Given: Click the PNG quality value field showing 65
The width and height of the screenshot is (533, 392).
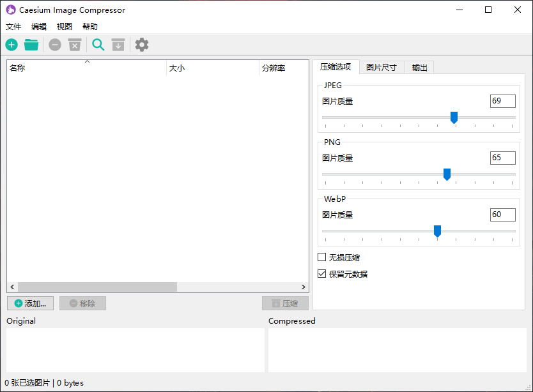Looking at the screenshot, I should (x=503, y=158).
